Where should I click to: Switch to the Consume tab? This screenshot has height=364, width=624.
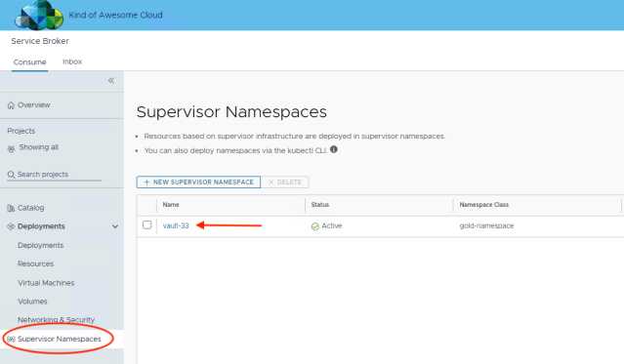[x=30, y=62]
